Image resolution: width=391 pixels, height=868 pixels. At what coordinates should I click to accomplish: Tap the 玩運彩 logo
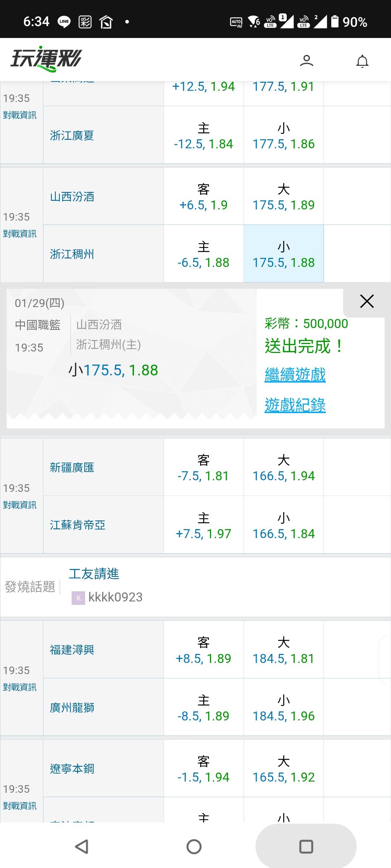[46, 59]
